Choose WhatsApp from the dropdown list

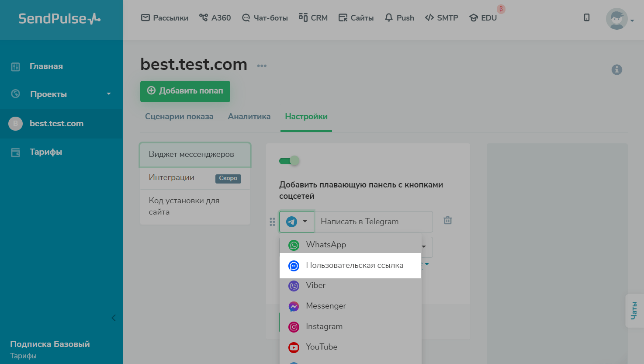point(350,245)
